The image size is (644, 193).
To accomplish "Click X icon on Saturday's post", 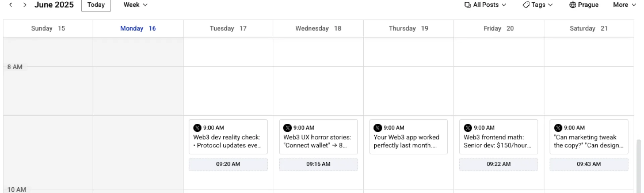I will [x=558, y=128].
